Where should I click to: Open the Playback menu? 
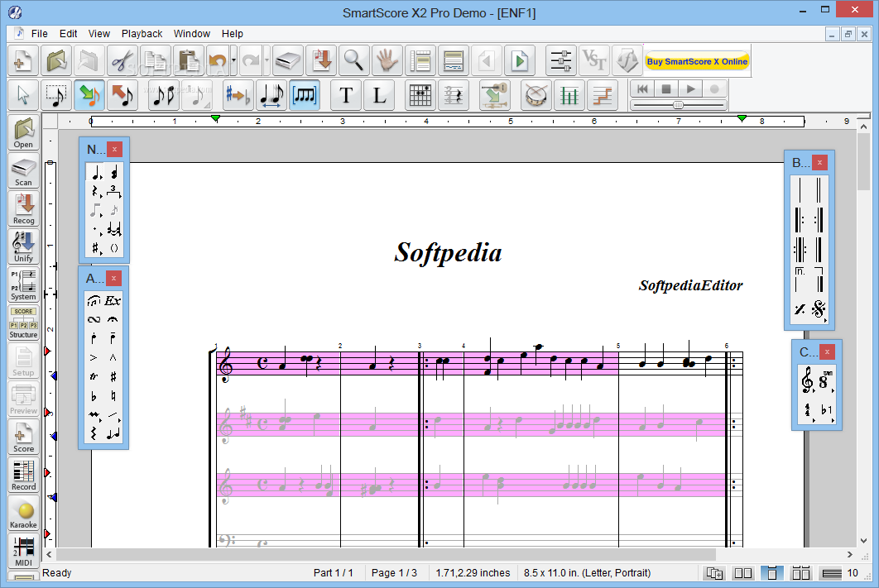(142, 34)
